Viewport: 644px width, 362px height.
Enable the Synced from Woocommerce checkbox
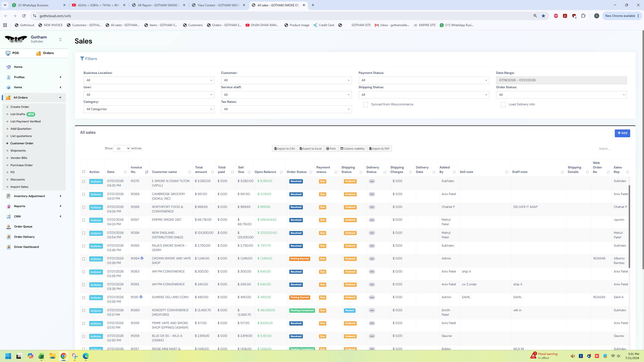(366, 105)
